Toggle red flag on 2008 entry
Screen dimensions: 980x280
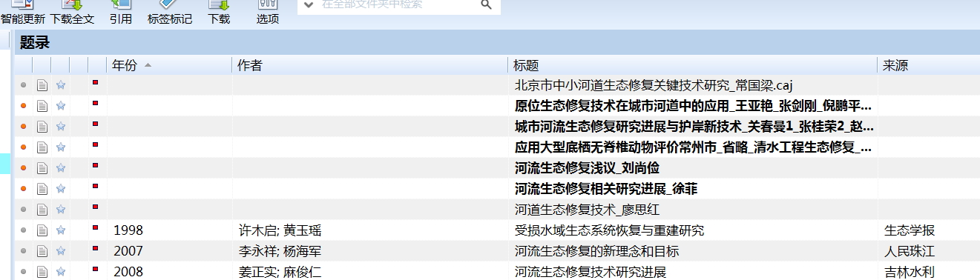pos(95,270)
